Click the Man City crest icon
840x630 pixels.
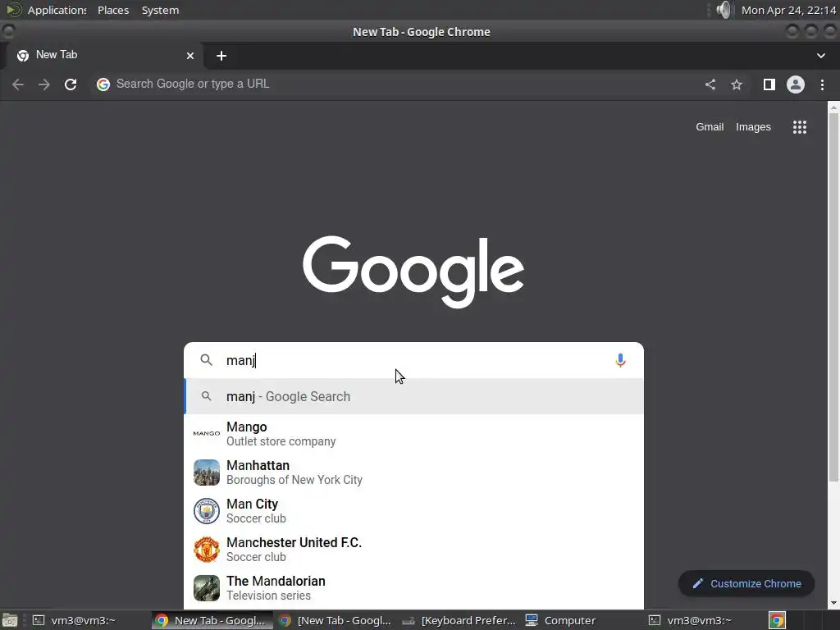(206, 511)
